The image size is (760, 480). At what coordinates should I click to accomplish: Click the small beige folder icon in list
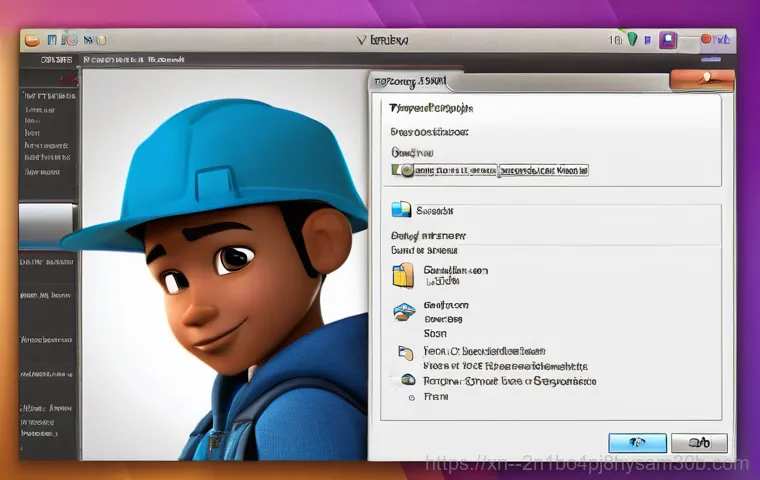pyautogui.click(x=405, y=352)
